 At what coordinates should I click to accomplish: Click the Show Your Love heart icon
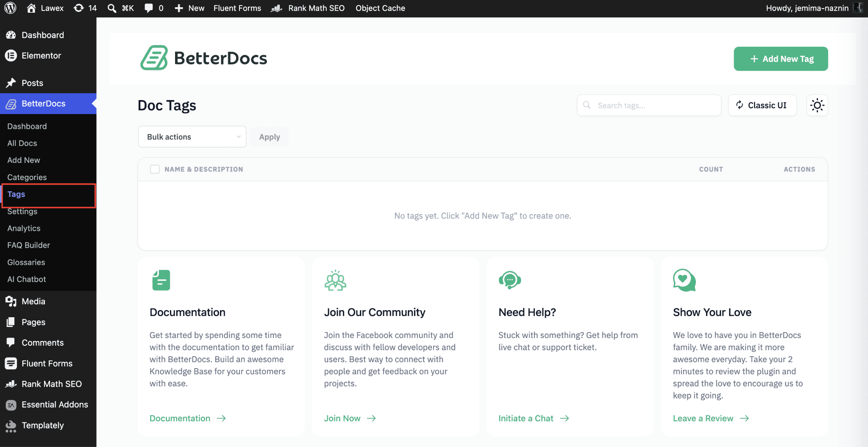pyautogui.click(x=684, y=280)
